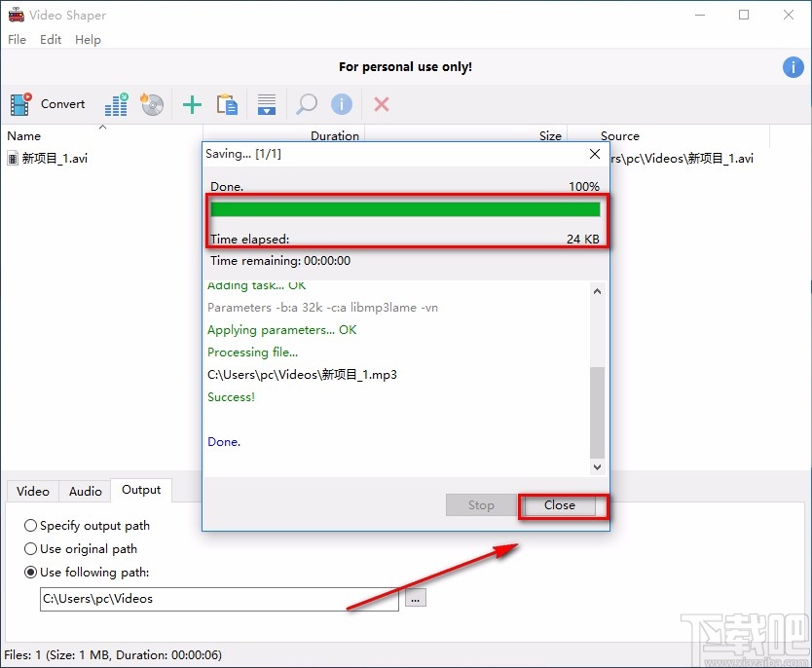The width and height of the screenshot is (812, 668).
Task: Switch to the Output tab
Action: 141,490
